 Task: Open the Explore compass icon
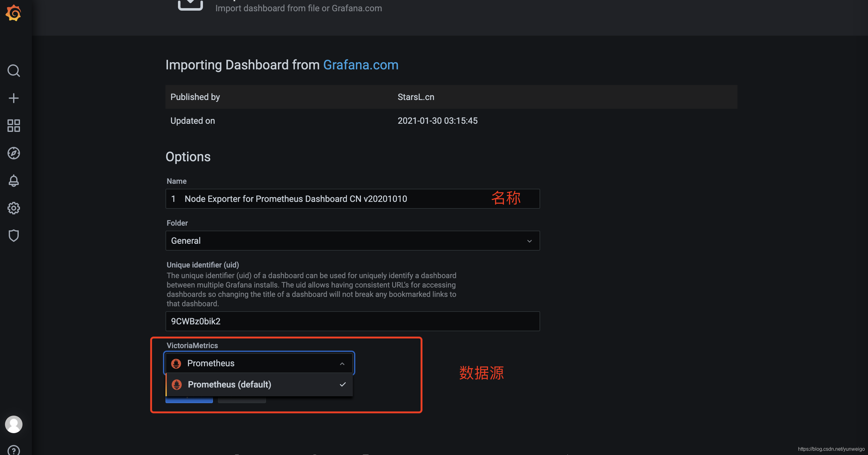13,153
